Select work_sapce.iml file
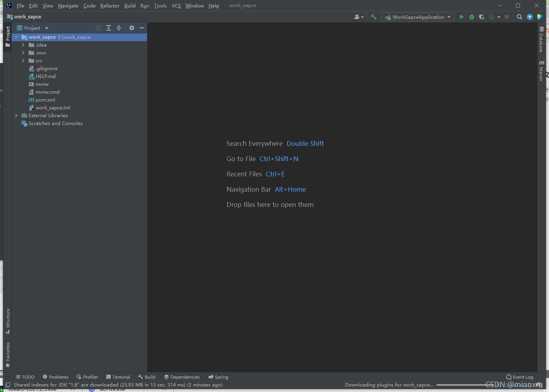This screenshot has width=549, height=392. point(49,108)
